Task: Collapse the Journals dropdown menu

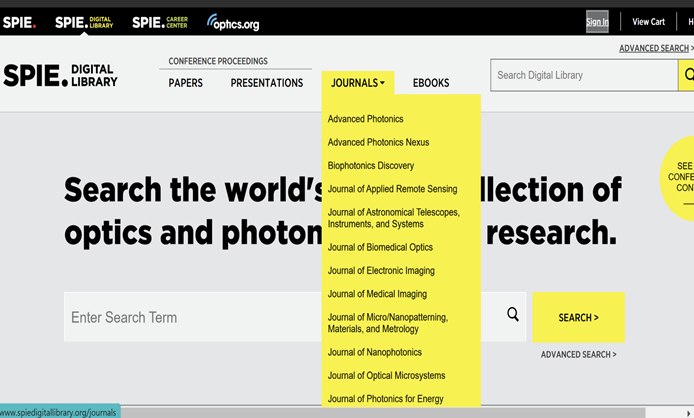Action: tap(358, 83)
